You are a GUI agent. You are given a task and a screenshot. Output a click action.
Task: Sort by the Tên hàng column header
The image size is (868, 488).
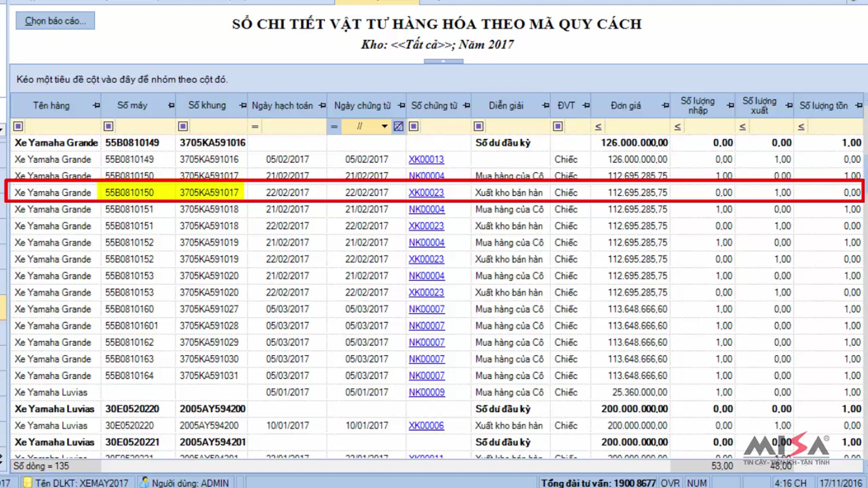coord(51,106)
